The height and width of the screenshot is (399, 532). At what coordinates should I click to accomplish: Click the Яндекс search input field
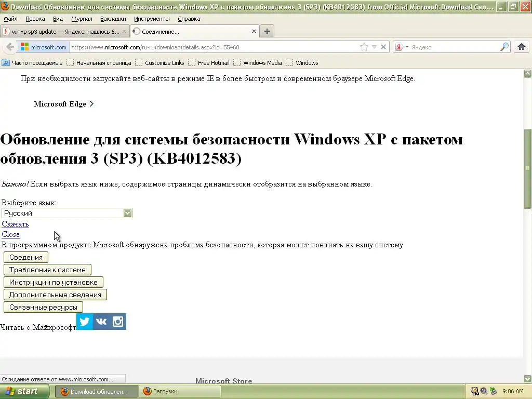click(455, 47)
